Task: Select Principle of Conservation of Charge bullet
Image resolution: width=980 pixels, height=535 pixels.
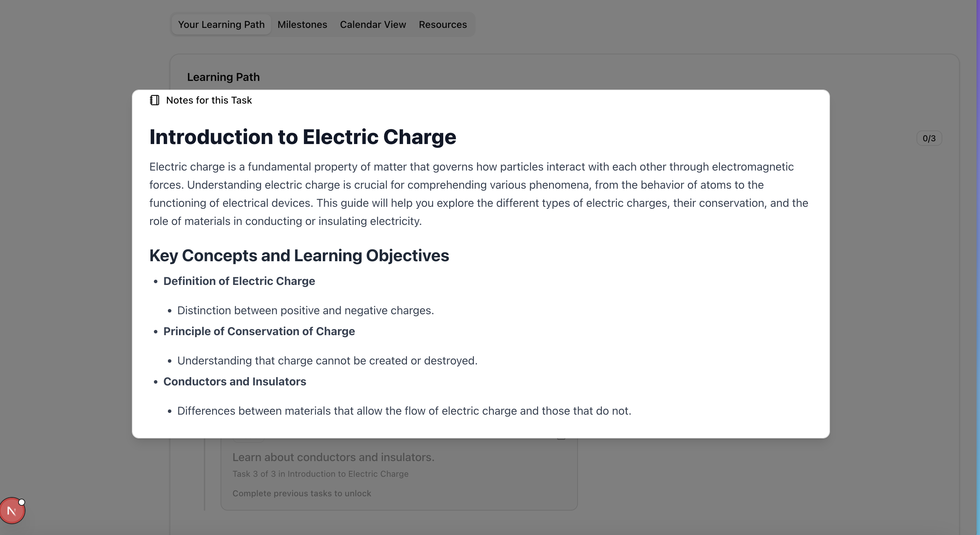Action: point(259,331)
